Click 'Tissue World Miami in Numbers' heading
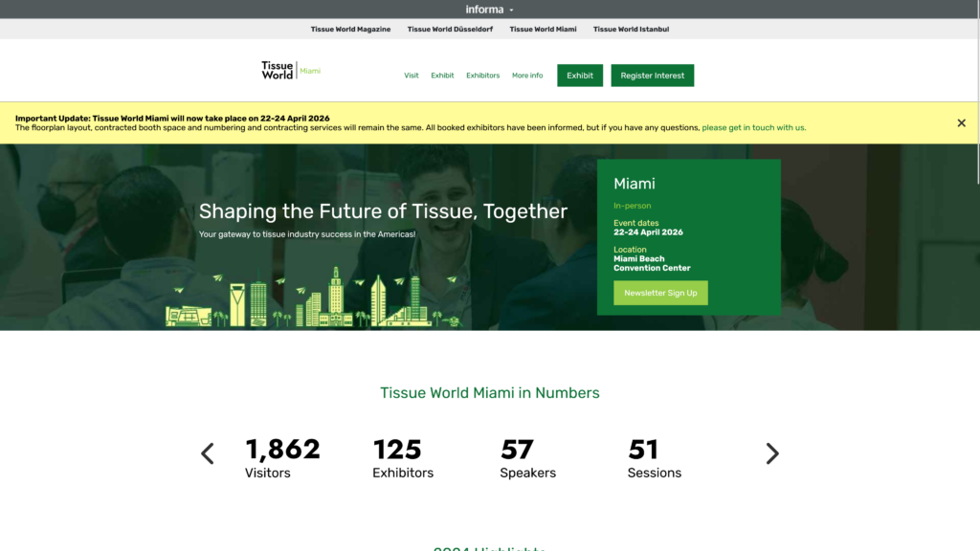This screenshot has width=980, height=551. pos(490,393)
